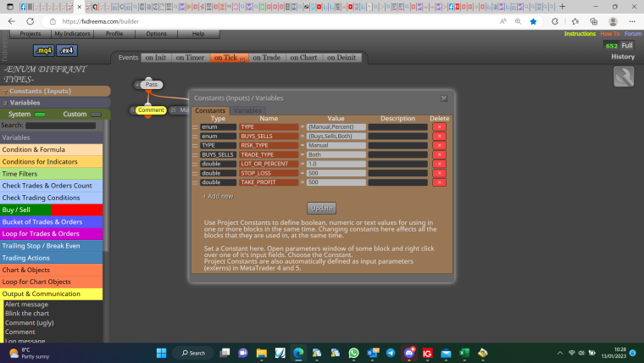
Task: Select the yellow Comment block on canvas
Action: coord(151,110)
